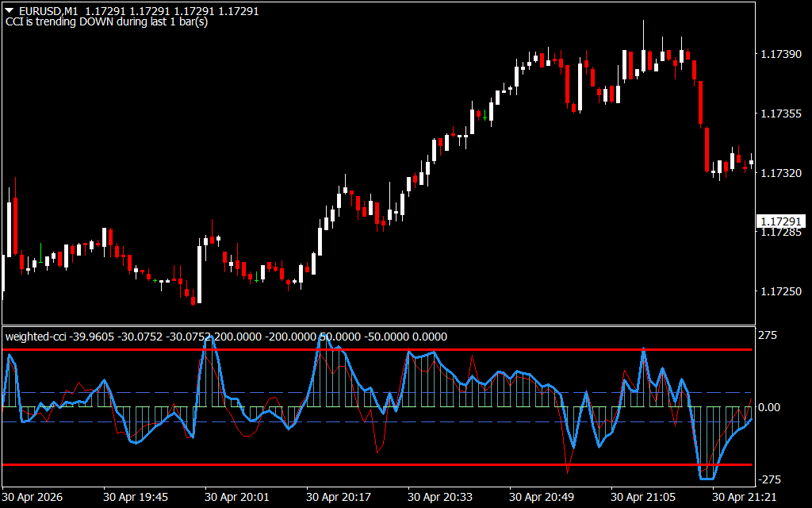Click the 30 Apr 21:05 time marker
The image size is (812, 508).
[643, 497]
